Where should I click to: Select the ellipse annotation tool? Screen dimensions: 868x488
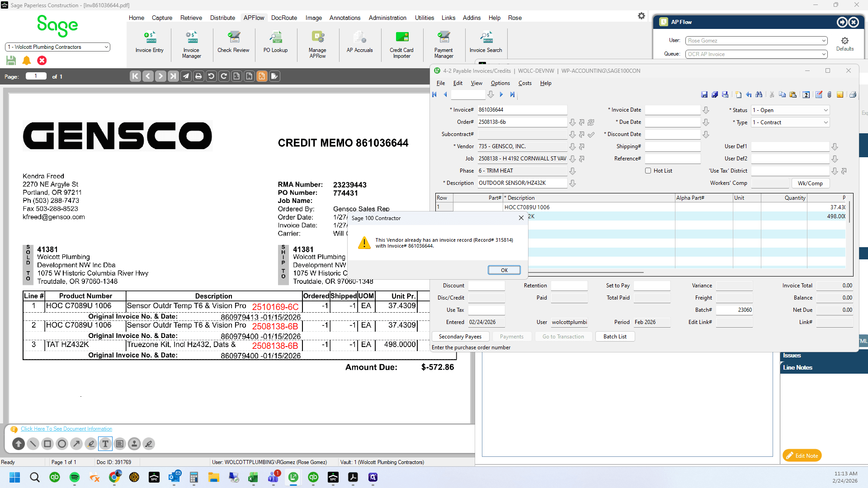coord(62,444)
